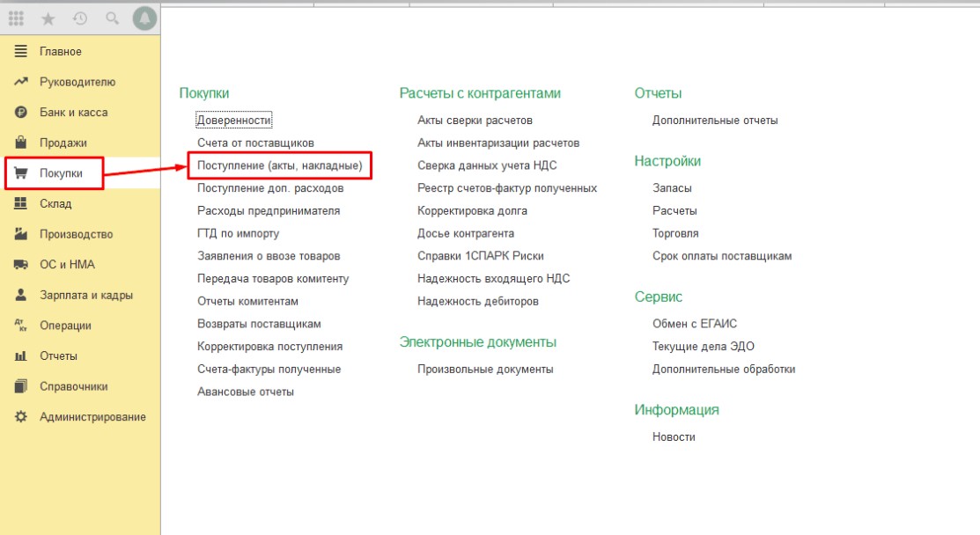Image resolution: width=980 pixels, height=535 pixels.
Task: Click the person icon for Зарплата и кадры
Action: 21,295
